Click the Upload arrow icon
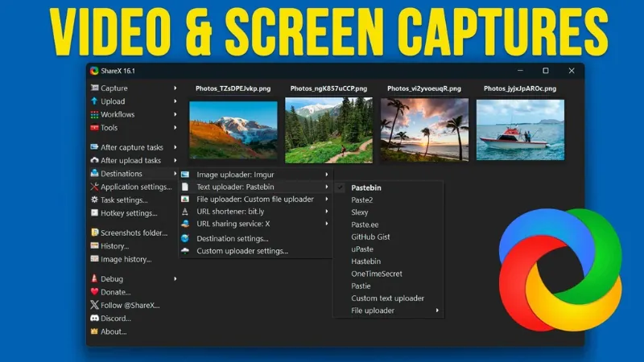This screenshot has height=362, width=644. pyautogui.click(x=94, y=101)
